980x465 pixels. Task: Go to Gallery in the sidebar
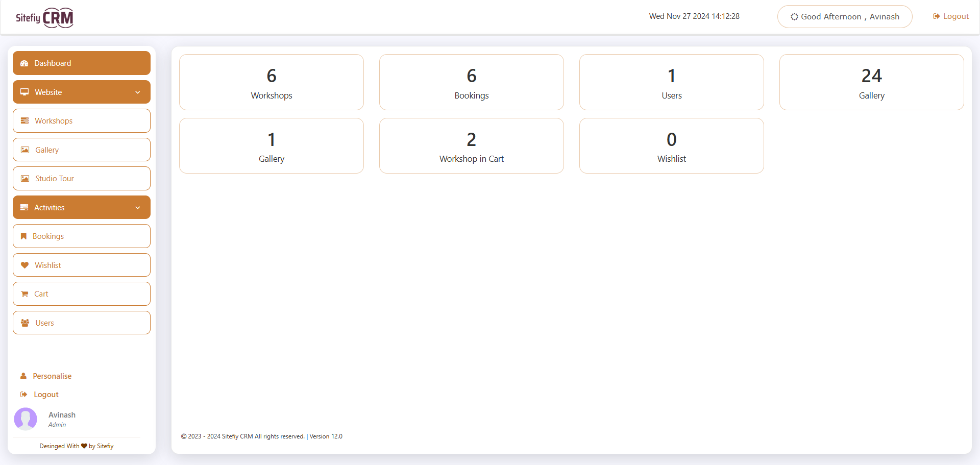(x=82, y=150)
